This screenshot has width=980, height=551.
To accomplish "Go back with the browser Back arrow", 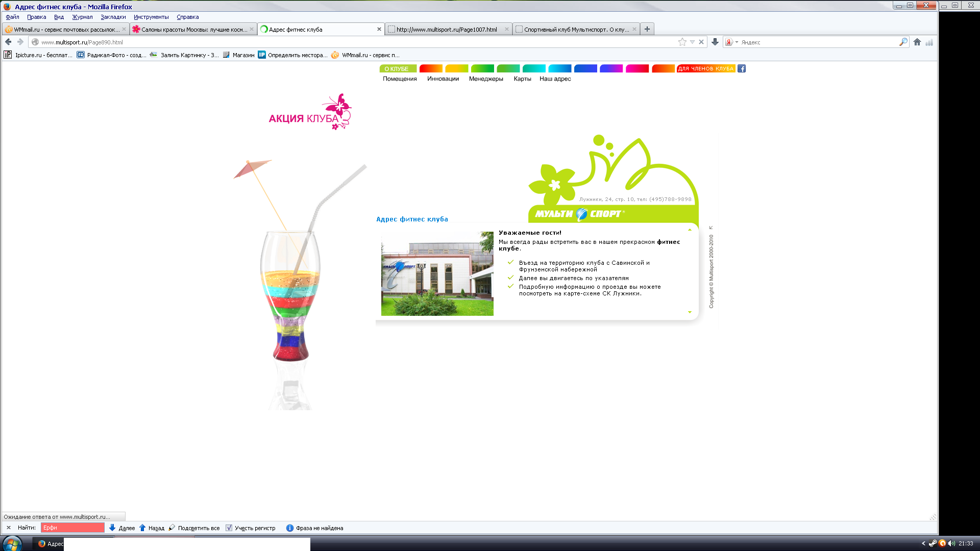I will pos(8,42).
